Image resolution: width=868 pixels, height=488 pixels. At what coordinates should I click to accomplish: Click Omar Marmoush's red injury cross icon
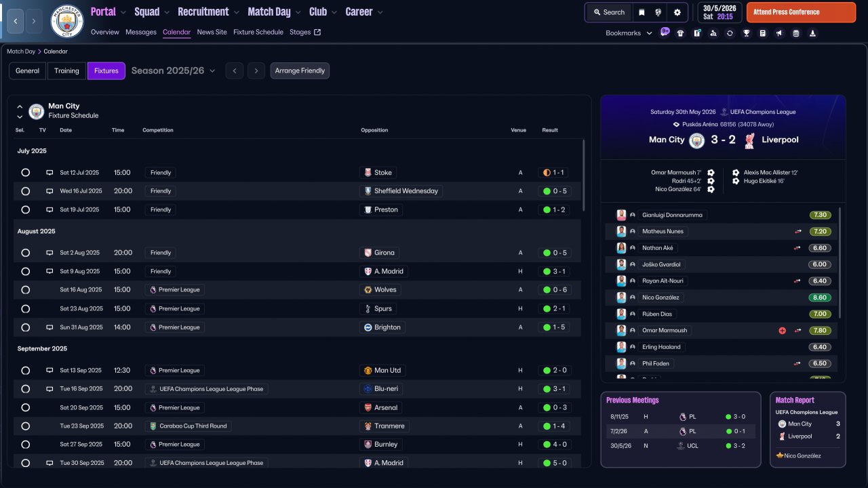(782, 331)
